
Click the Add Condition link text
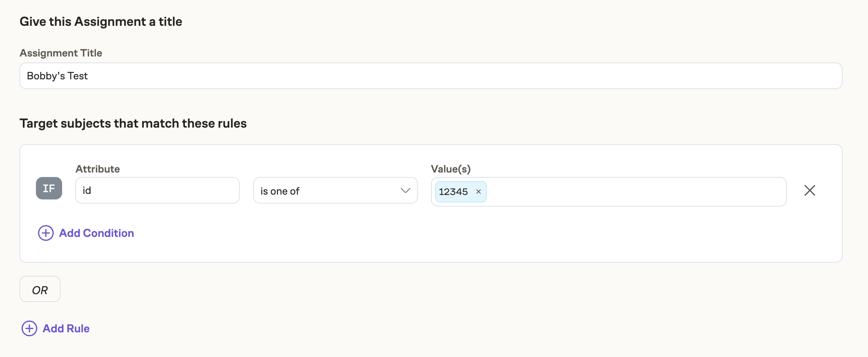97,233
